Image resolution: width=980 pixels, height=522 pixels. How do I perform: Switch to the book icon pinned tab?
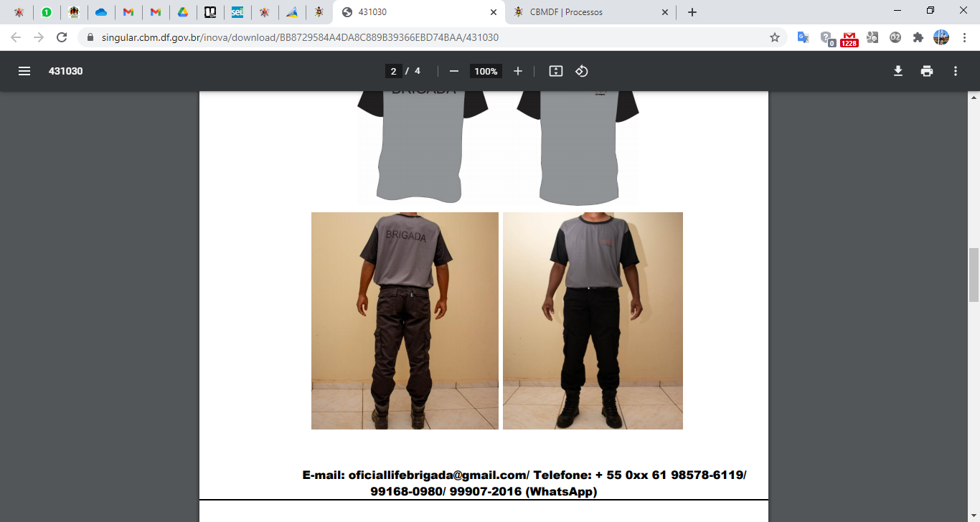210,12
